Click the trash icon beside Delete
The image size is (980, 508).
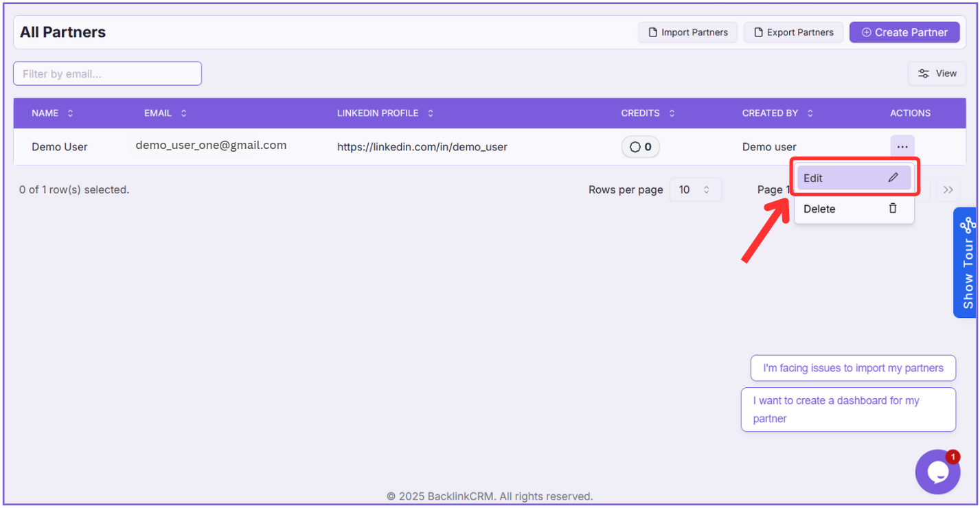[x=893, y=209]
